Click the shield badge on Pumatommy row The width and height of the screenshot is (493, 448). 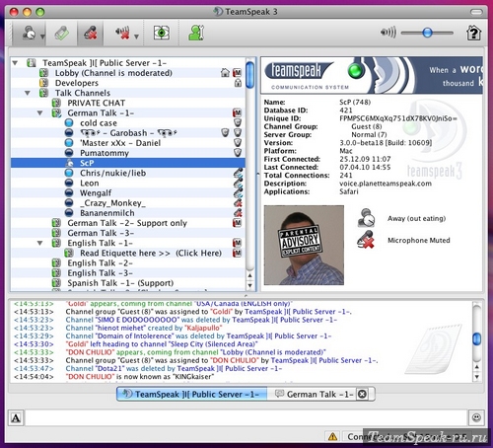[x=238, y=153]
